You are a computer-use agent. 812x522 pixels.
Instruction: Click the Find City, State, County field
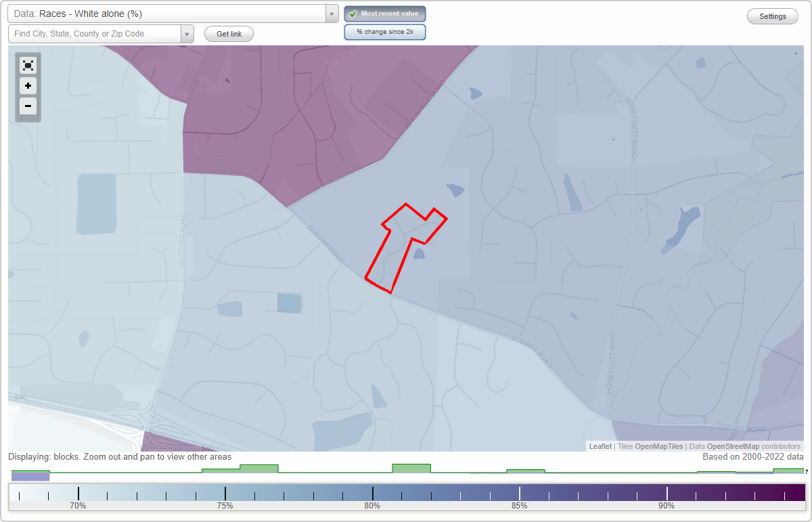95,34
